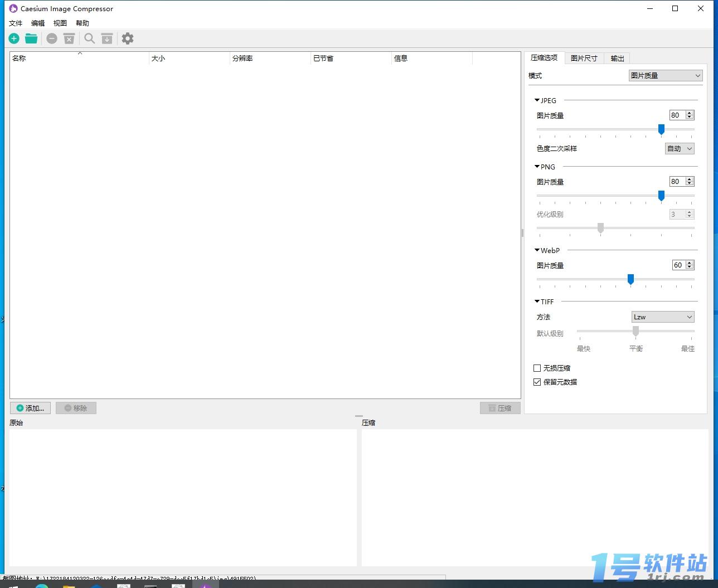718x588 pixels.
Task: Collapse the TIFF section triangle
Action: pos(537,302)
